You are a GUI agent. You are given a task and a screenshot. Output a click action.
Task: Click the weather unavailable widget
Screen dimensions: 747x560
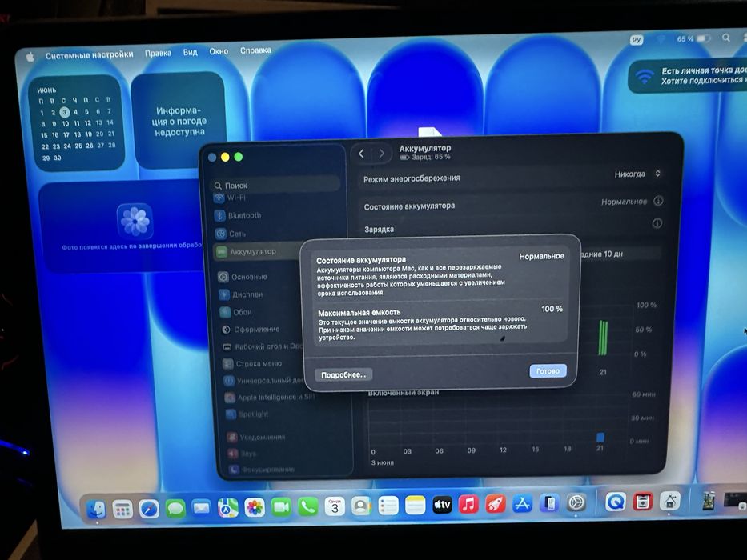pos(178,121)
